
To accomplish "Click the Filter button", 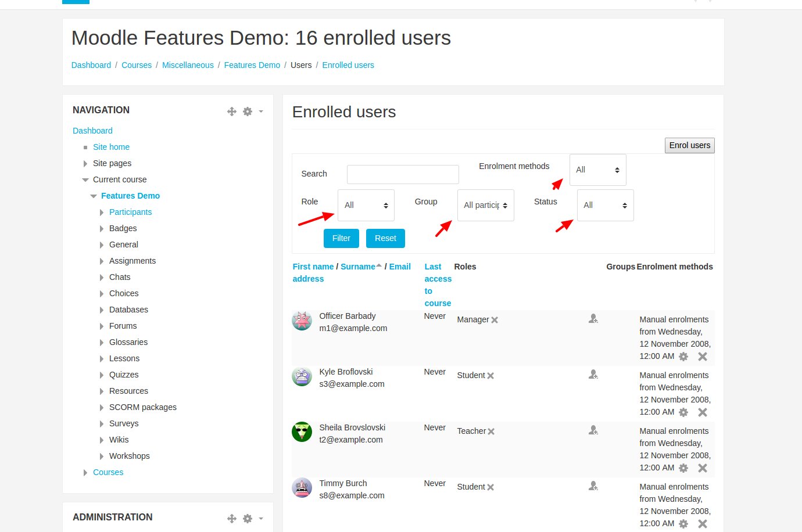I will click(341, 238).
